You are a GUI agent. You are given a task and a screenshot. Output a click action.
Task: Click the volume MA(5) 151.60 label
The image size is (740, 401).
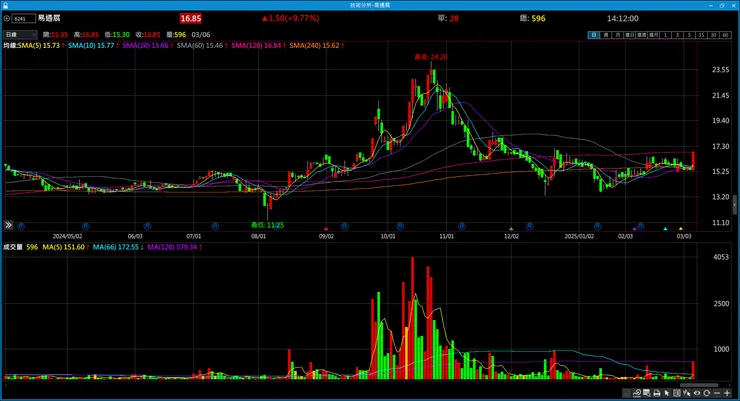(x=66, y=247)
